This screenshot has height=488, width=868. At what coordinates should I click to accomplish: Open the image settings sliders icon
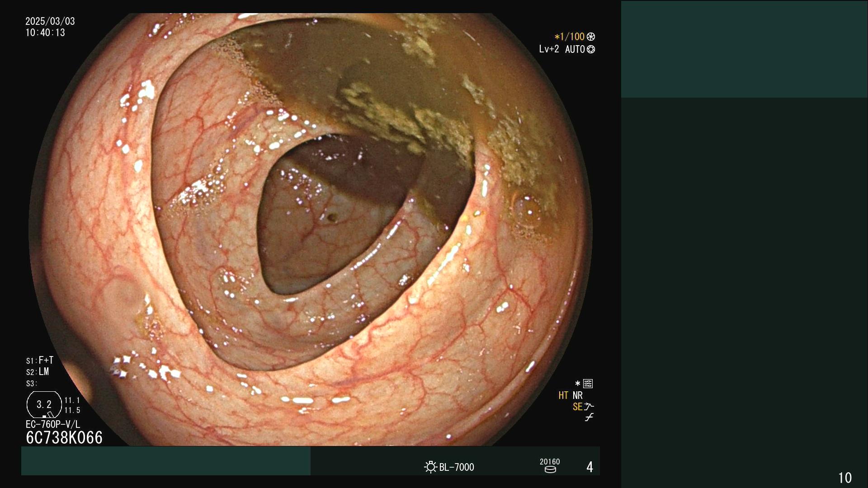tap(588, 384)
